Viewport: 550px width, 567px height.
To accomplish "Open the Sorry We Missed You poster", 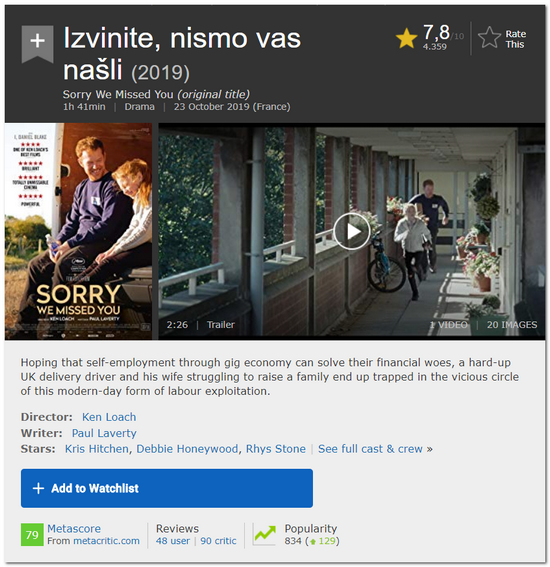I will [x=78, y=231].
